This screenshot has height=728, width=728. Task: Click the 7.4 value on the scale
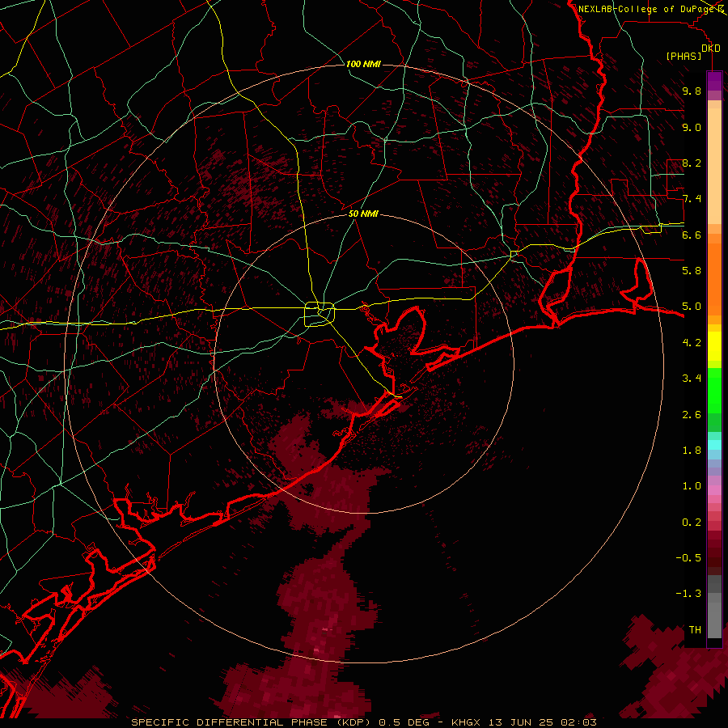(x=692, y=199)
